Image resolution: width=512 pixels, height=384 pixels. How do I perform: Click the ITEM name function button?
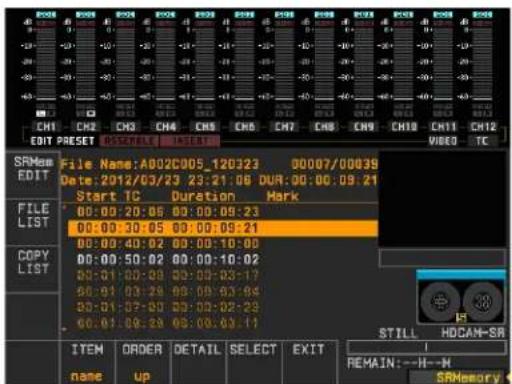click(87, 362)
